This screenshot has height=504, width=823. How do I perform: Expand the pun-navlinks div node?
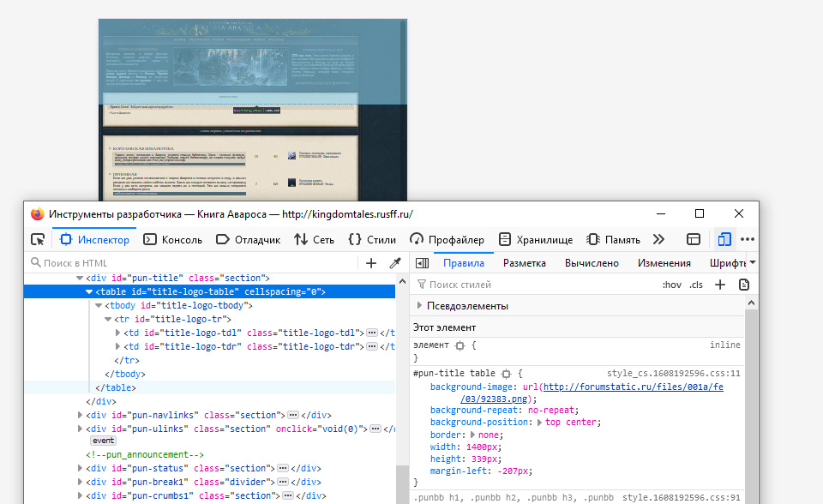coord(80,415)
